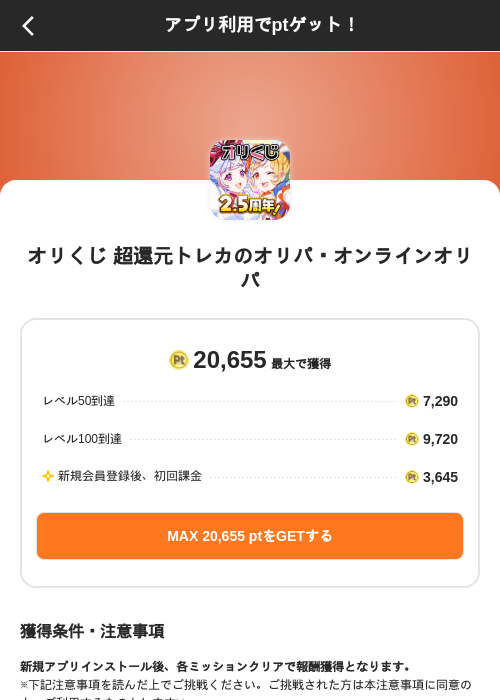
Task: Select the レベル100到達 mission row
Action: point(250,439)
